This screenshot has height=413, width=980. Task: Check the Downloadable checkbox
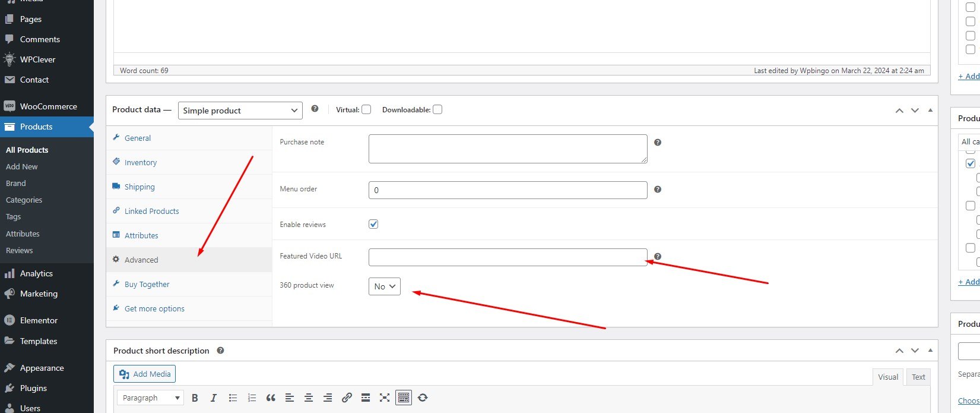pos(437,109)
